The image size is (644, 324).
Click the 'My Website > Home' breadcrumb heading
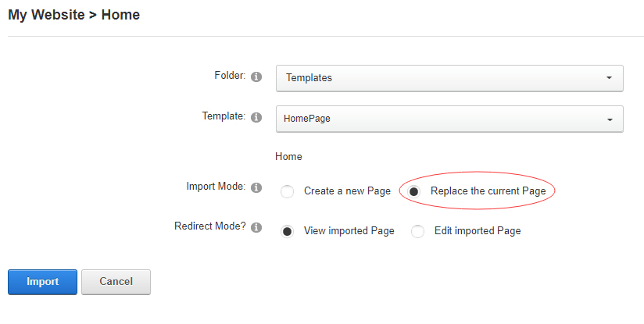[74, 15]
